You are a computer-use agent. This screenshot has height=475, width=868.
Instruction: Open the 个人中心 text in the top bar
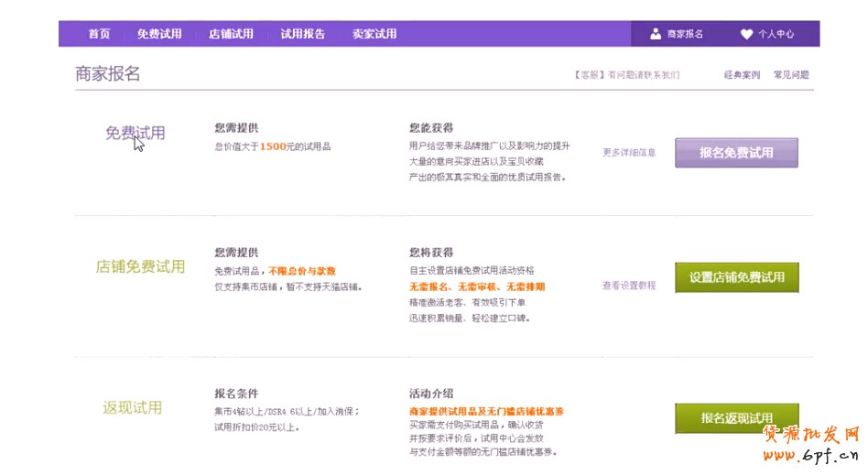tap(776, 34)
